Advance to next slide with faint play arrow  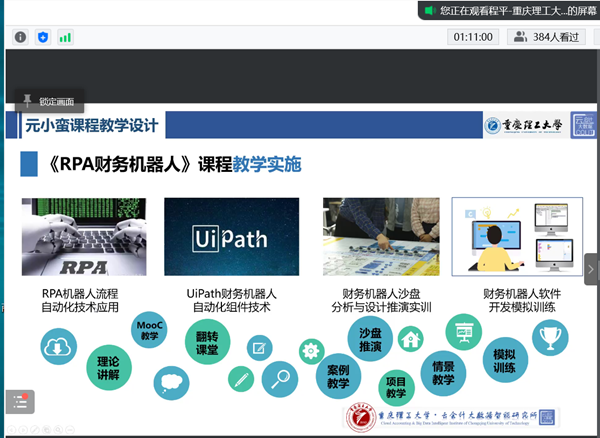click(23, 430)
